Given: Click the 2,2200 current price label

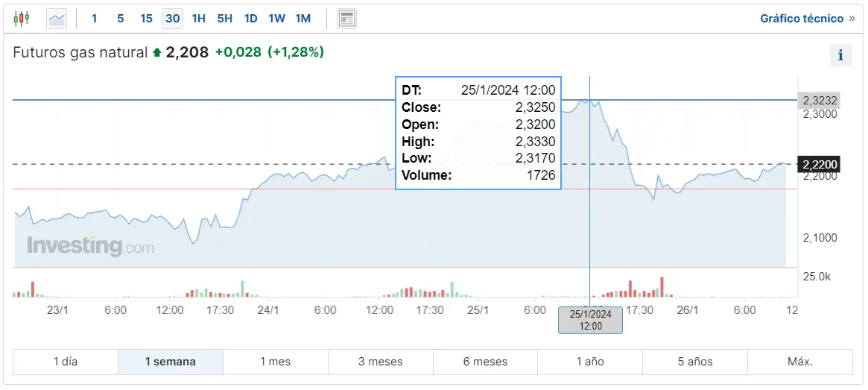Looking at the screenshot, I should point(820,164).
